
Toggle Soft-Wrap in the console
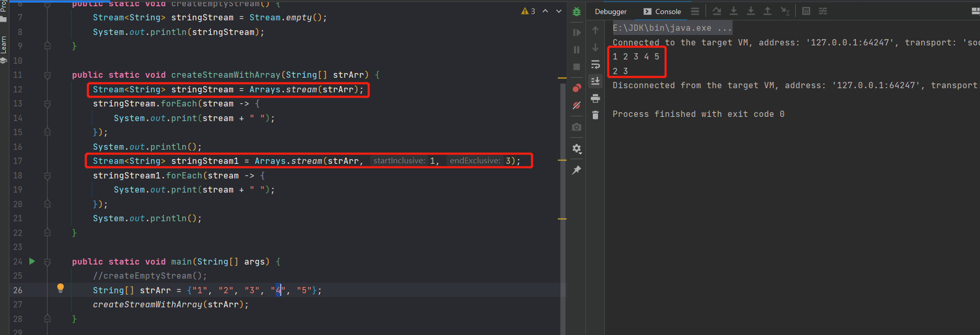point(595,64)
